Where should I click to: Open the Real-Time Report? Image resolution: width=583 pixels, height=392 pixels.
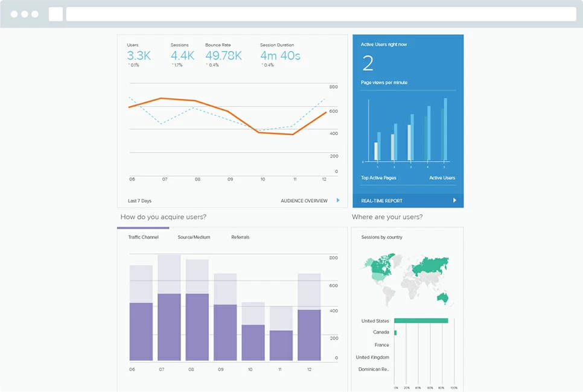tap(382, 200)
